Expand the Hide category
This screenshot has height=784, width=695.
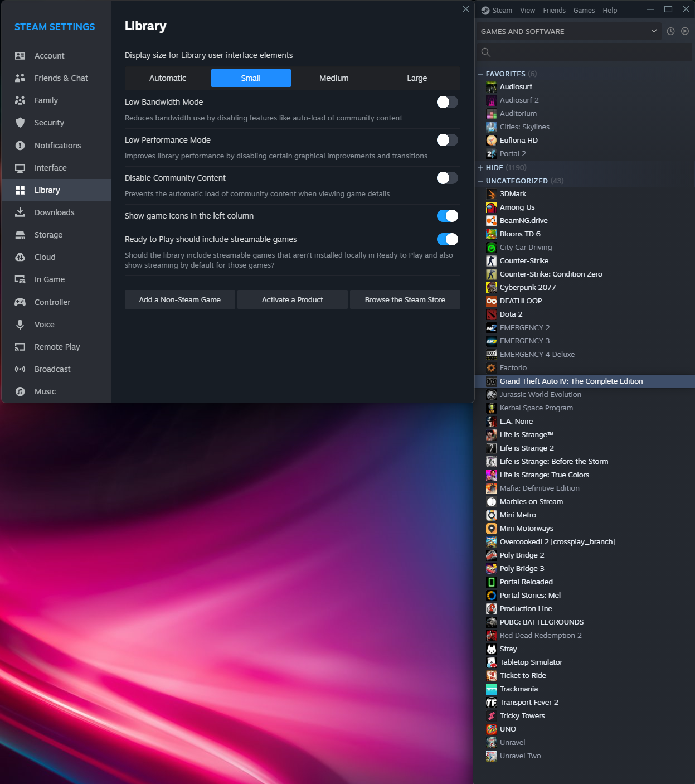point(480,167)
